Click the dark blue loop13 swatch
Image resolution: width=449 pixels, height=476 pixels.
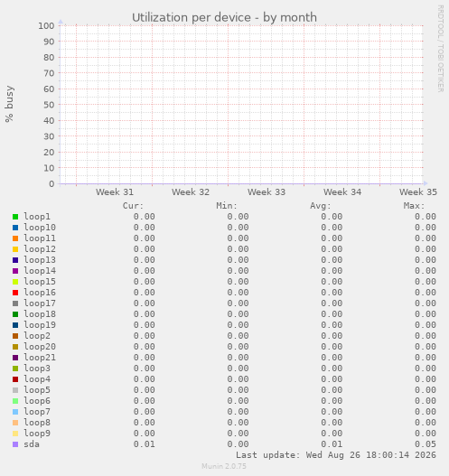pyautogui.click(x=15, y=260)
